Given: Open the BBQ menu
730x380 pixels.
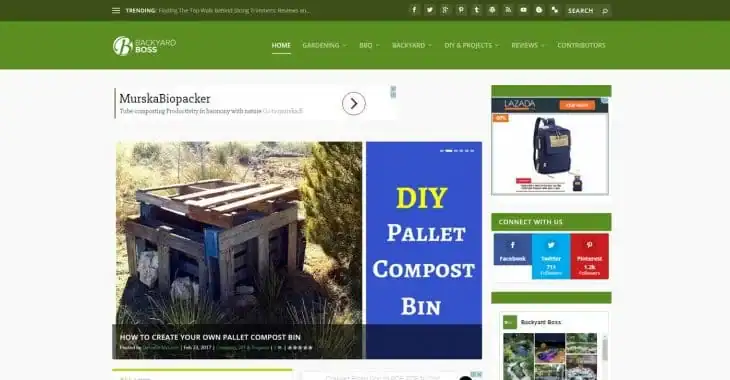Looking at the screenshot, I should pos(365,45).
